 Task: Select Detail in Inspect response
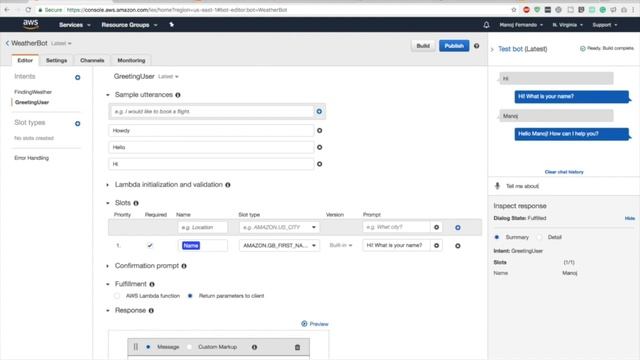point(540,237)
